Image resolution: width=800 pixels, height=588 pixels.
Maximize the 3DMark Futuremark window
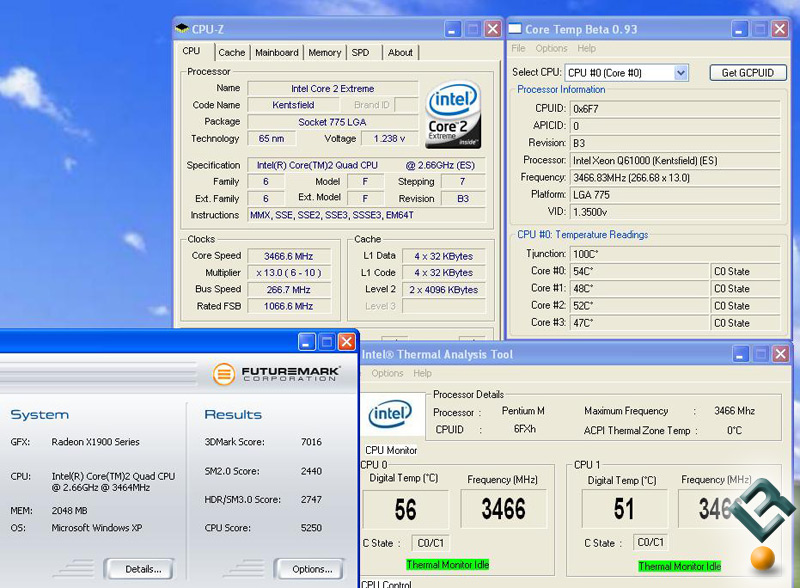[x=327, y=341]
